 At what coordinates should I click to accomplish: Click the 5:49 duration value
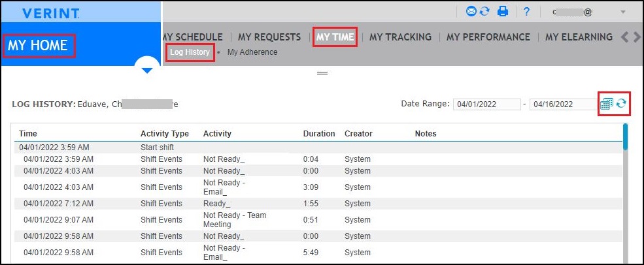[x=311, y=253]
